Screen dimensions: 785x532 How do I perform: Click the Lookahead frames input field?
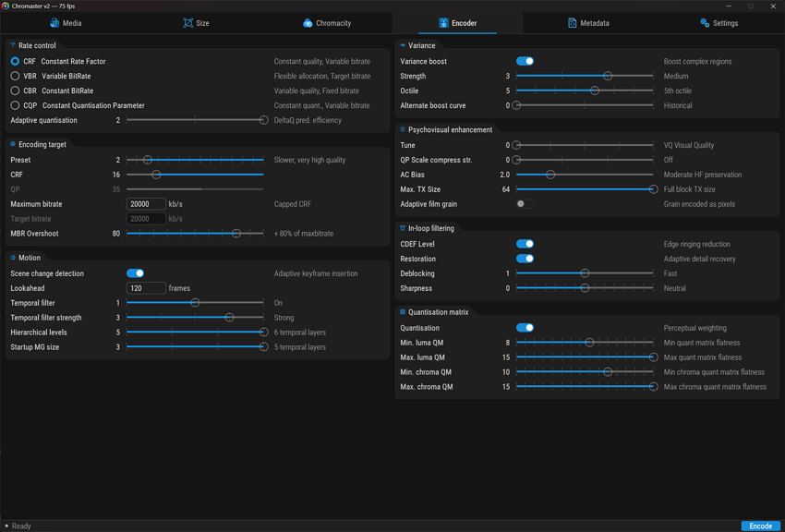tap(146, 288)
